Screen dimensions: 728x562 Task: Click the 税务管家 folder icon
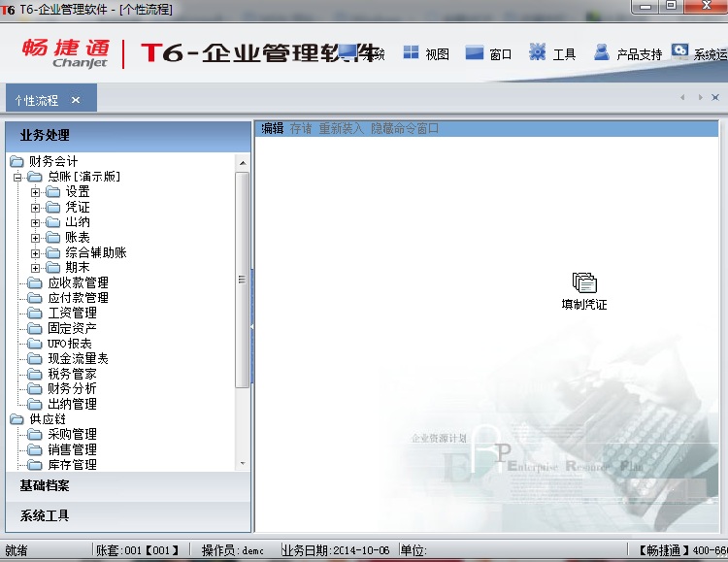(x=34, y=374)
